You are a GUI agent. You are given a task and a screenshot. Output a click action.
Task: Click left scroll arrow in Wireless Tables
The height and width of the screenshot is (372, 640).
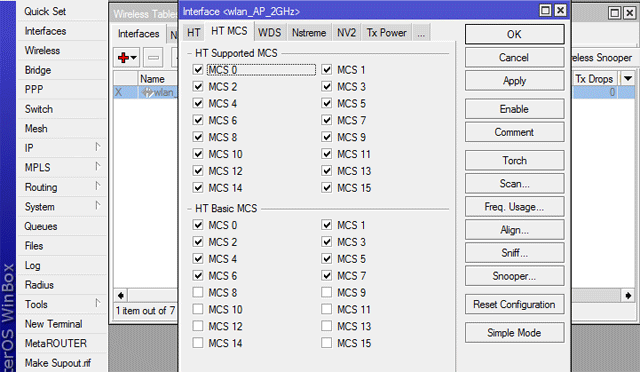click(x=121, y=295)
